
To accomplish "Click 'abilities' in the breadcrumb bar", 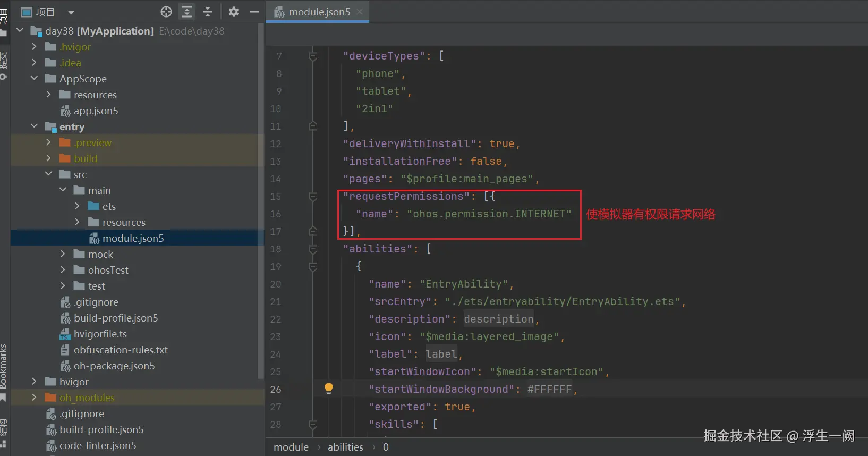I will 345,447.
